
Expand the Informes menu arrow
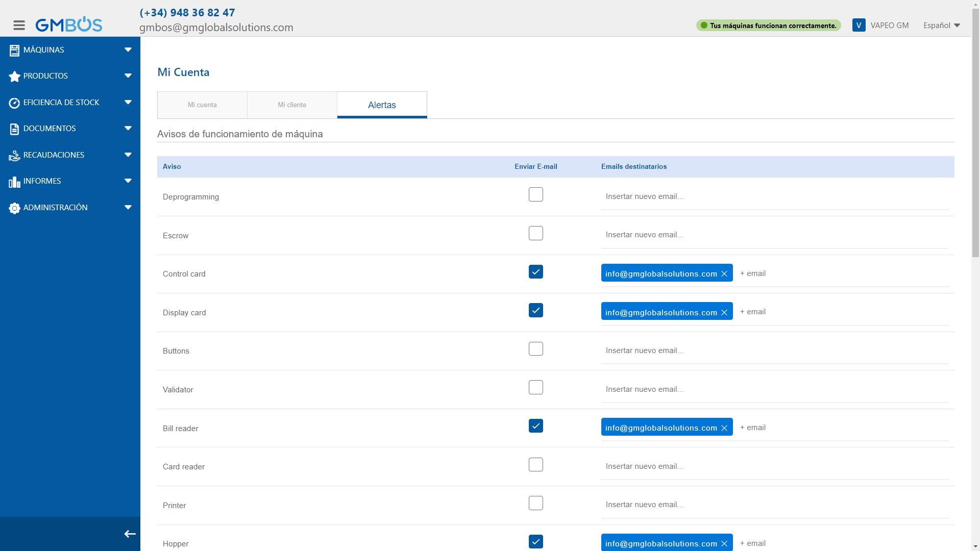click(128, 181)
